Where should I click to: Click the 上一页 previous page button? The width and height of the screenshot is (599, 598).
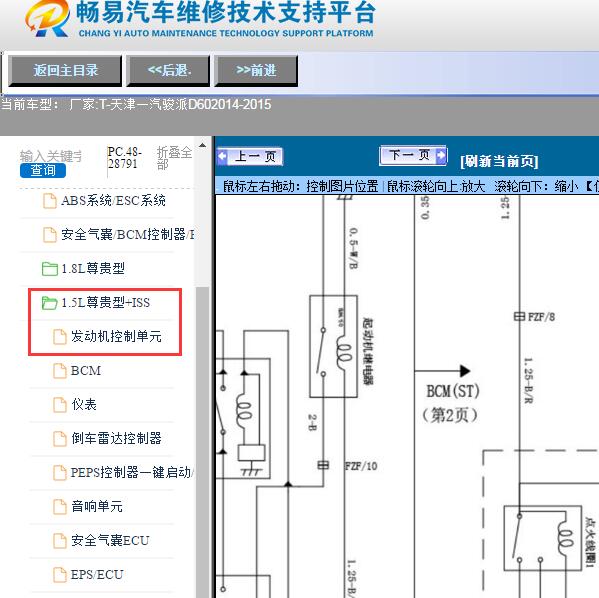click(250, 157)
